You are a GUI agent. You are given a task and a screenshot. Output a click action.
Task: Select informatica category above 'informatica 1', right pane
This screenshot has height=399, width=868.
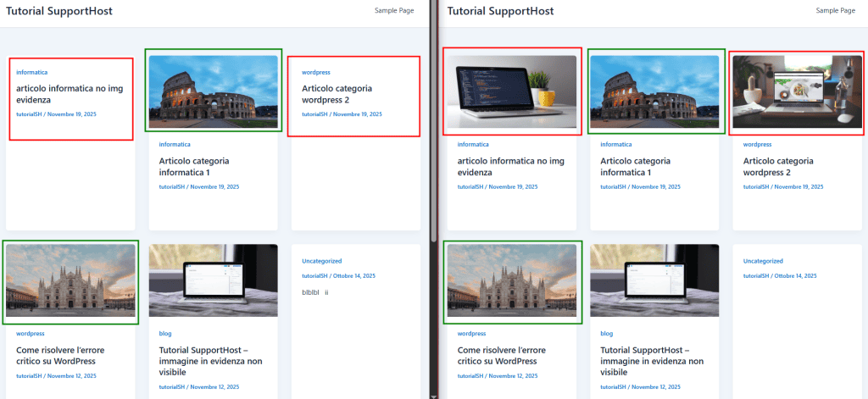coord(616,145)
